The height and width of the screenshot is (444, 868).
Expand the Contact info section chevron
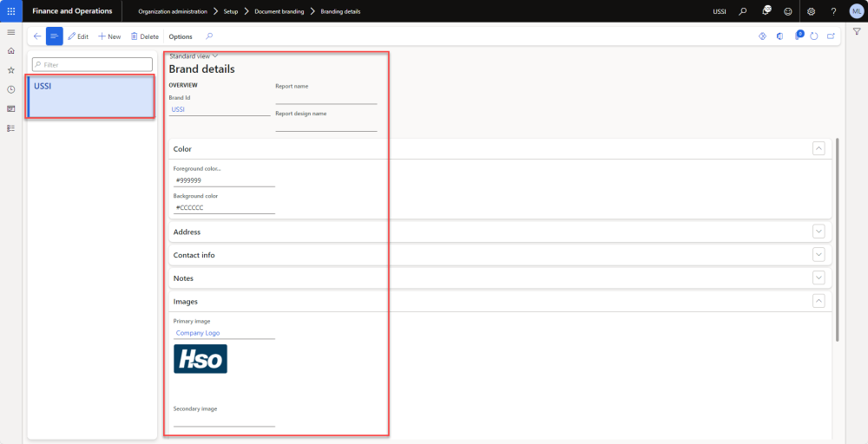click(819, 254)
